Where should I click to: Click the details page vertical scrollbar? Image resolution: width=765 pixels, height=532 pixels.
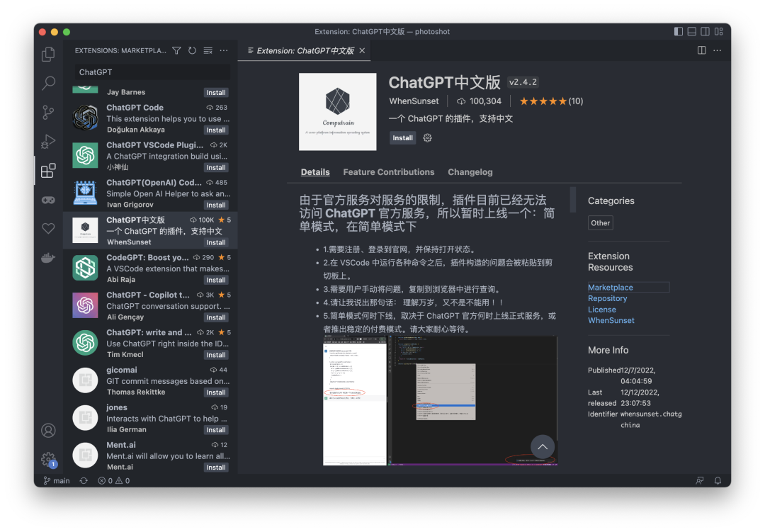pos(573,200)
